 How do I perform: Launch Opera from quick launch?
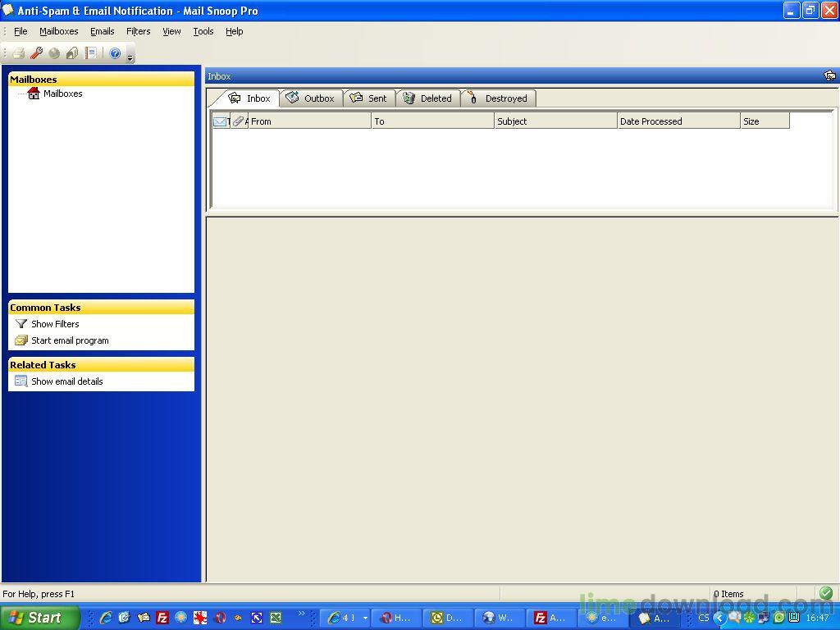(x=220, y=618)
